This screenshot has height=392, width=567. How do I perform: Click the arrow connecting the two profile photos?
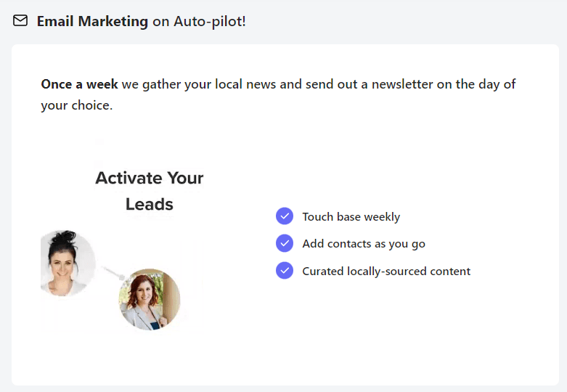pos(111,273)
